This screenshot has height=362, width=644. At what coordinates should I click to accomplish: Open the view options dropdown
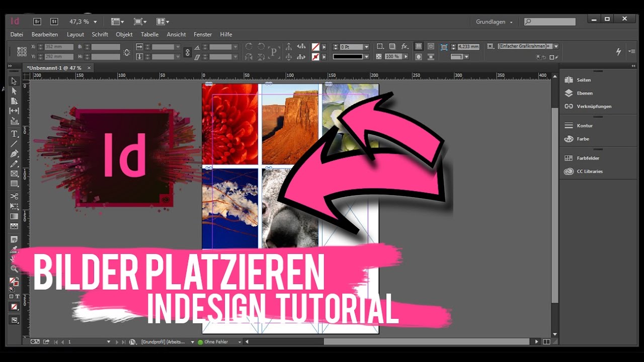pyautogui.click(x=117, y=22)
